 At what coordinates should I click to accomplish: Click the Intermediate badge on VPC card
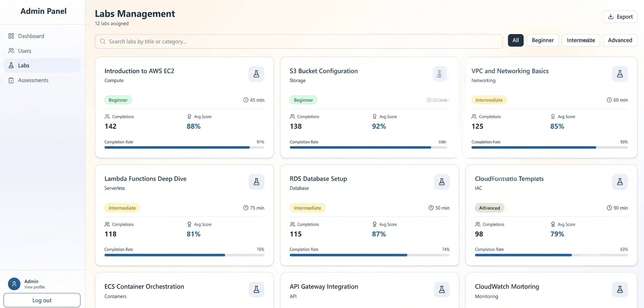[x=489, y=100]
